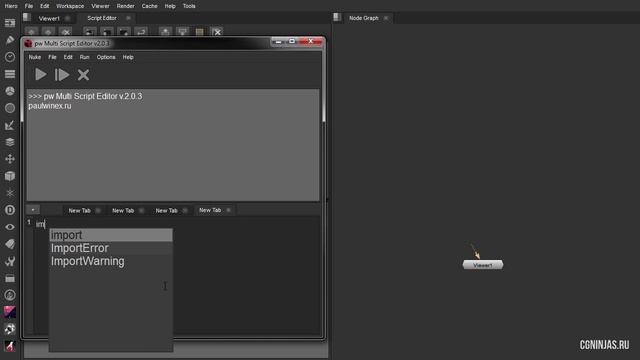
Task: Open the Deep nodes menu (D icon)
Action: tap(10, 210)
